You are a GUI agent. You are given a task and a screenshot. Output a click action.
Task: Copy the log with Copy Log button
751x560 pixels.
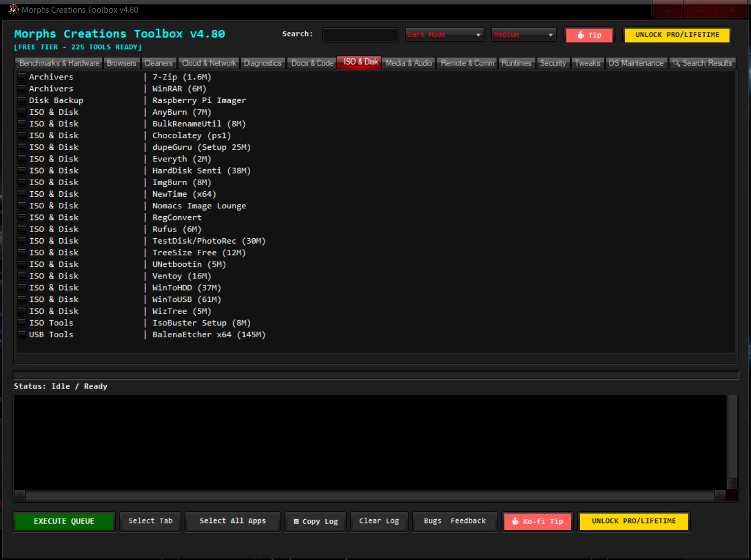point(316,521)
